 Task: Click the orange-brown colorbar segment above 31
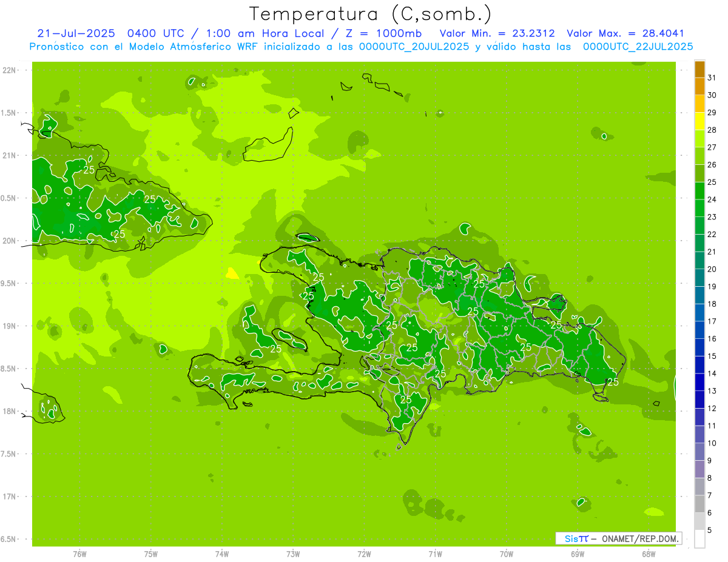click(699, 69)
